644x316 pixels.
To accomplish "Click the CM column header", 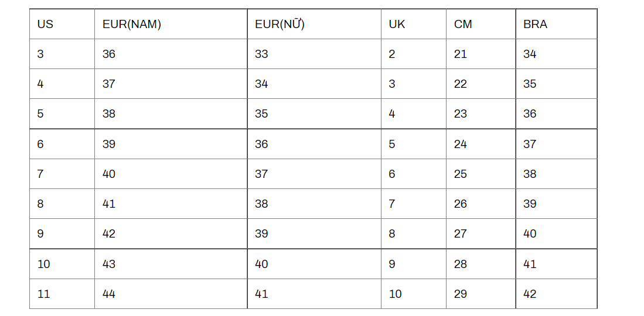I will coord(481,25).
